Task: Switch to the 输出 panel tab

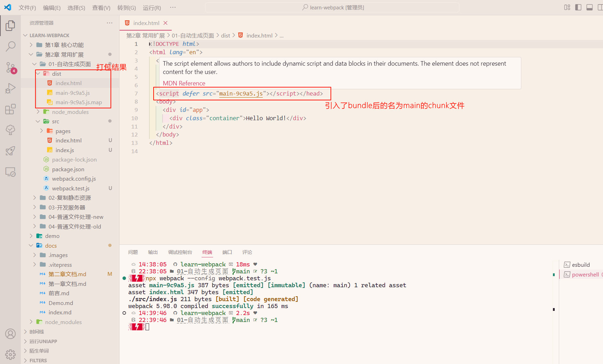Action: click(x=153, y=252)
